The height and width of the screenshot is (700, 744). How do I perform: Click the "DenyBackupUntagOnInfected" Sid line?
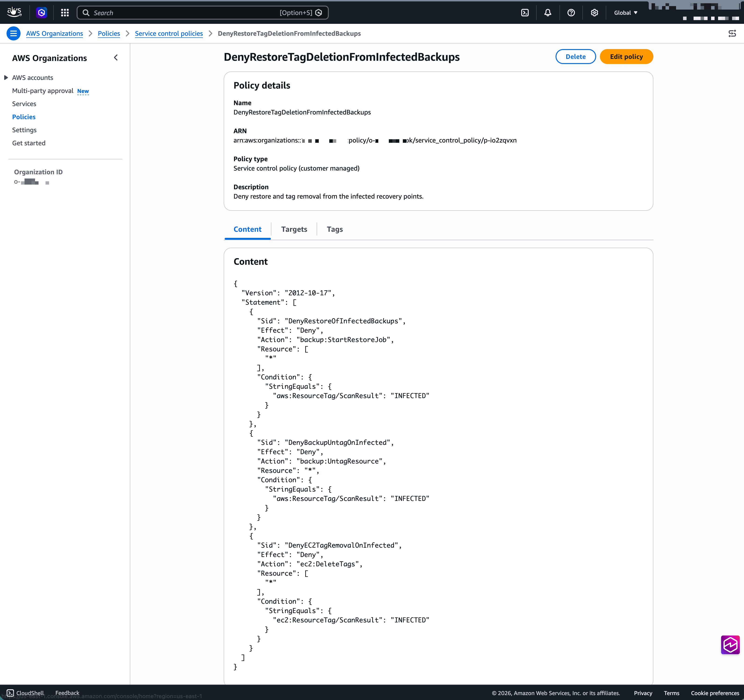tap(325, 443)
